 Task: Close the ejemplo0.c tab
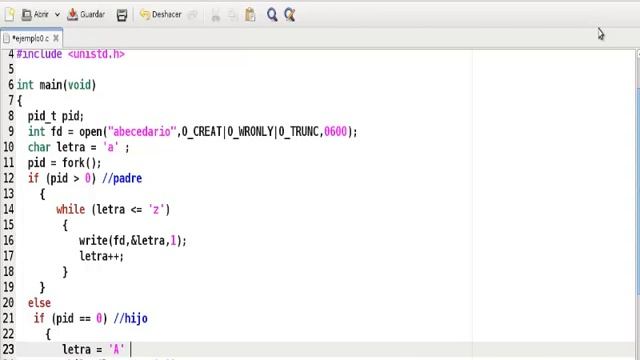point(56,38)
